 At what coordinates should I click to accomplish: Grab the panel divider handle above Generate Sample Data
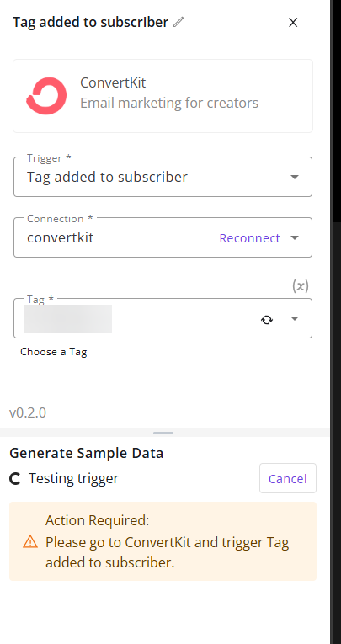coord(163,433)
